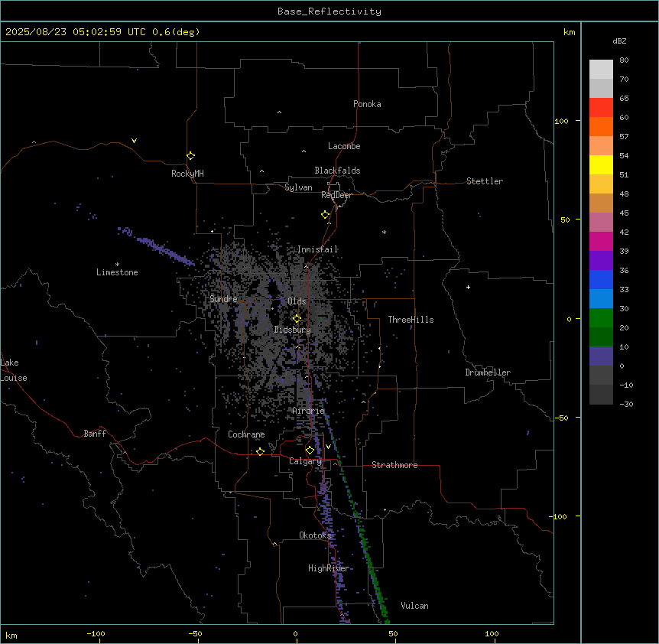Click the Lake Louise label
The width and height of the screenshot is (659, 644).
pos(14,370)
